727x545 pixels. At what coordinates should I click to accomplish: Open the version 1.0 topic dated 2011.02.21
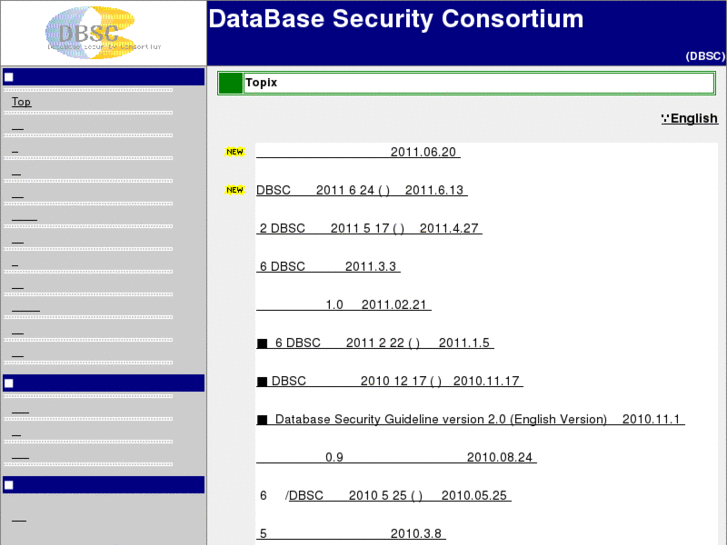click(x=344, y=305)
